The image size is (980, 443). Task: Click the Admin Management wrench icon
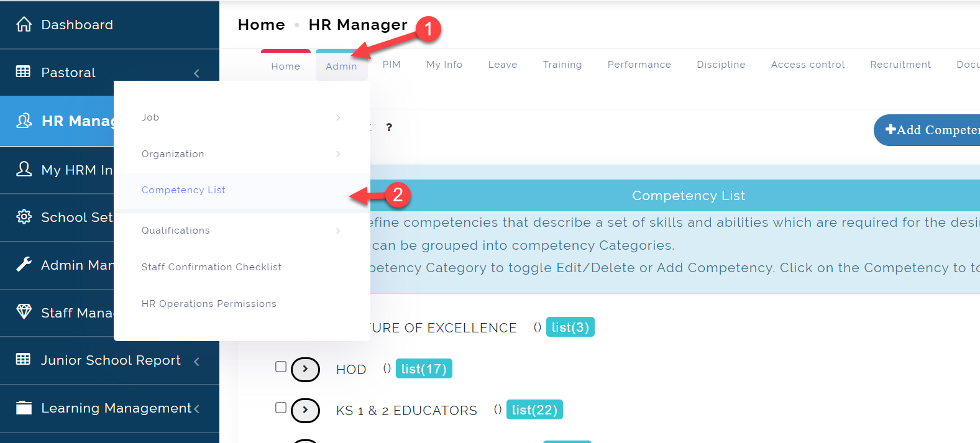click(x=24, y=265)
